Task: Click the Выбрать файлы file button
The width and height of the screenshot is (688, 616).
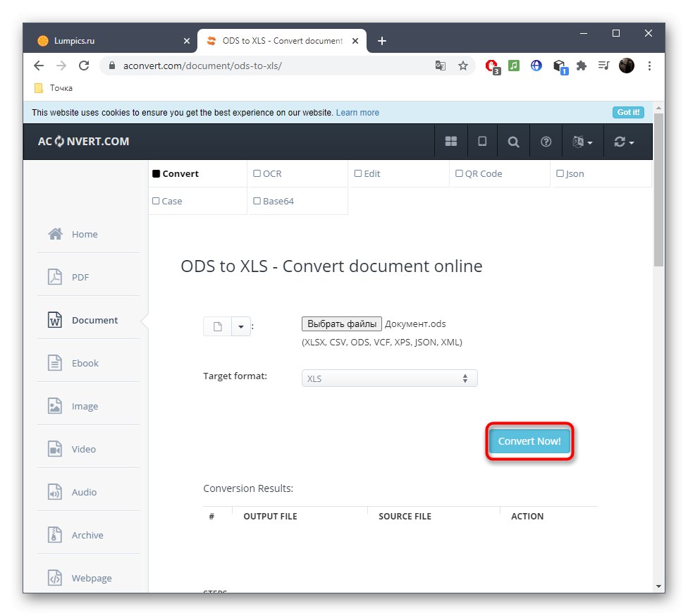Action: click(342, 324)
